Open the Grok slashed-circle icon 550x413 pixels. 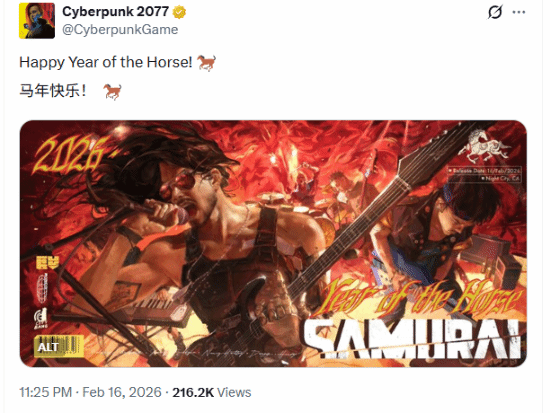pos(495,12)
